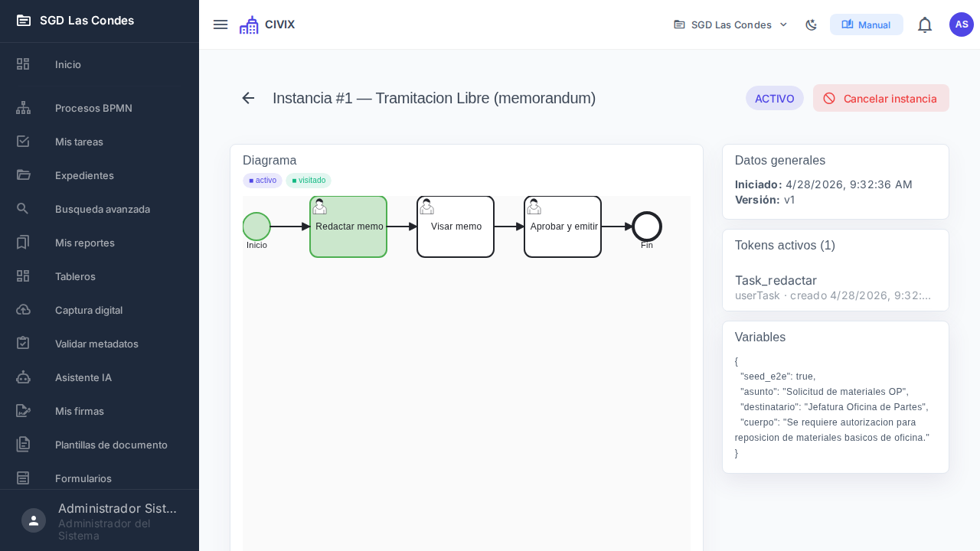Viewport: 980px width, 551px height.
Task: Open Validar metadatos
Action: 100,344
